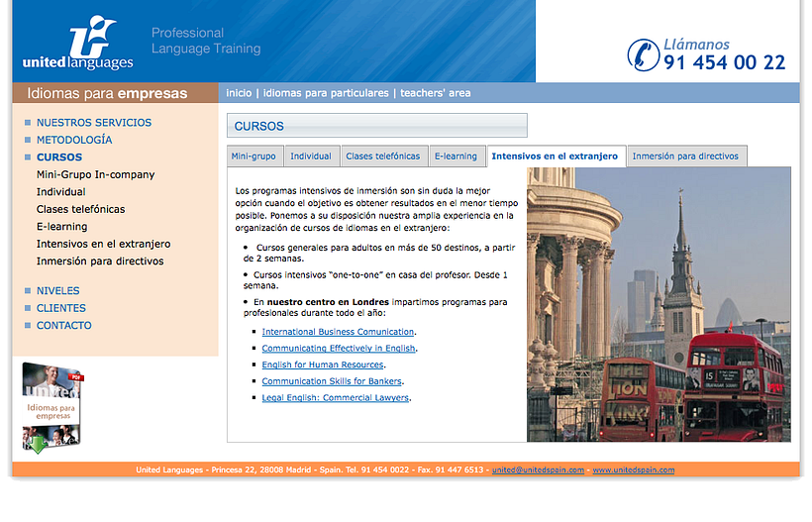Open idiomas para particulares section
The width and height of the screenshot is (812, 522).
pyautogui.click(x=326, y=93)
